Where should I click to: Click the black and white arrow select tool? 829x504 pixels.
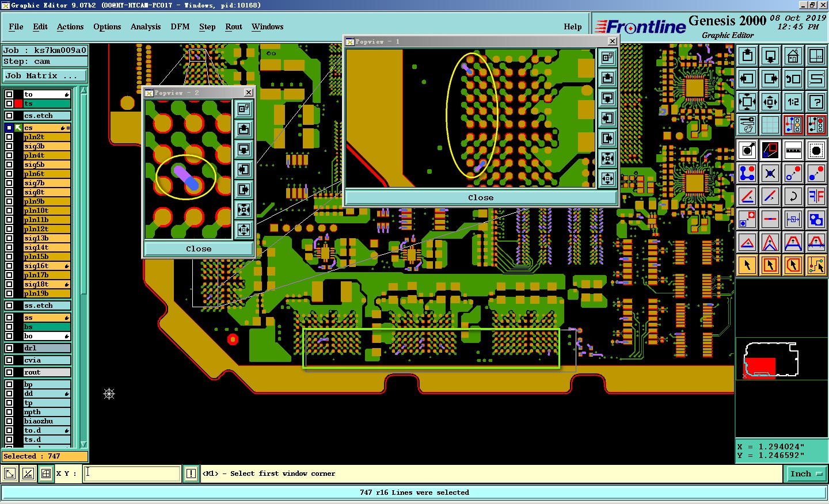747,151
